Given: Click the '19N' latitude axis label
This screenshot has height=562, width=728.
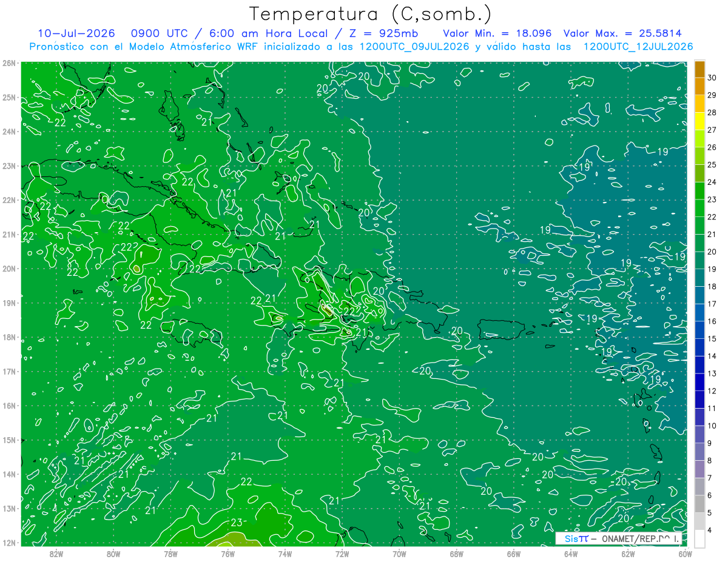Looking at the screenshot, I should pyautogui.click(x=9, y=303).
